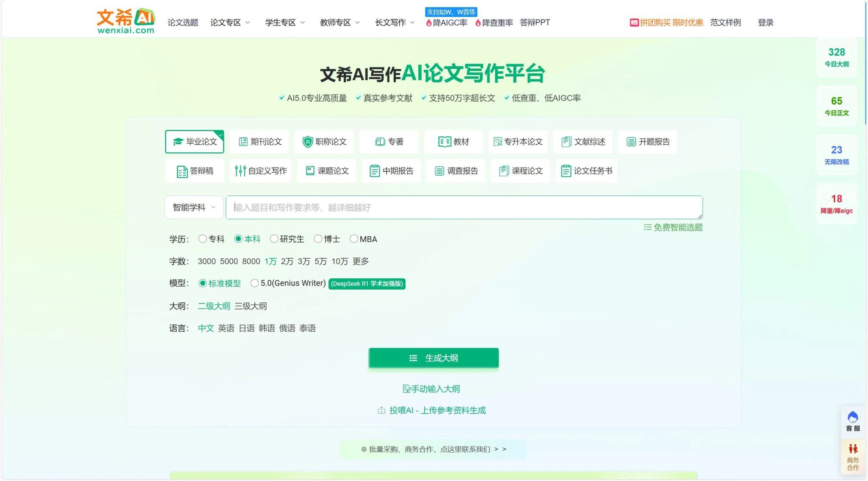Open 降查重率 in the top navigation
The image size is (868, 481).
(494, 22)
